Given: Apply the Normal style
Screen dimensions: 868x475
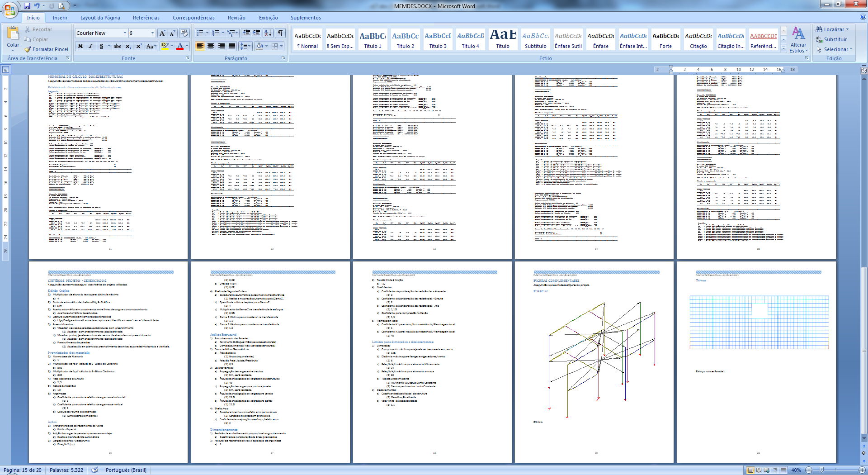Looking at the screenshot, I should click(x=308, y=39).
